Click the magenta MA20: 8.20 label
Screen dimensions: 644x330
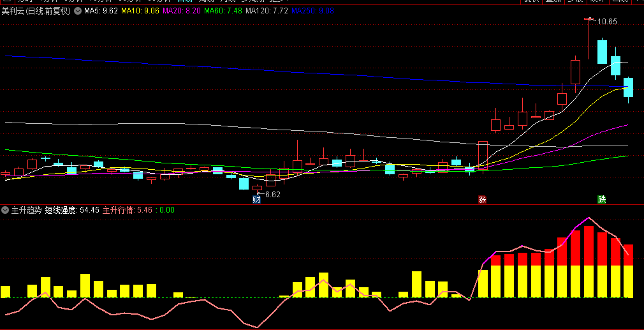(x=182, y=11)
